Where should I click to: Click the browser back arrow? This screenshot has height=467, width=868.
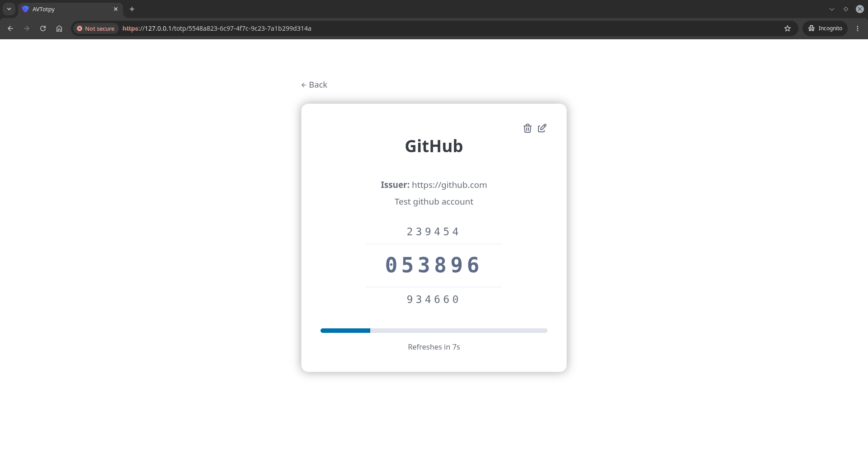[x=10, y=28]
